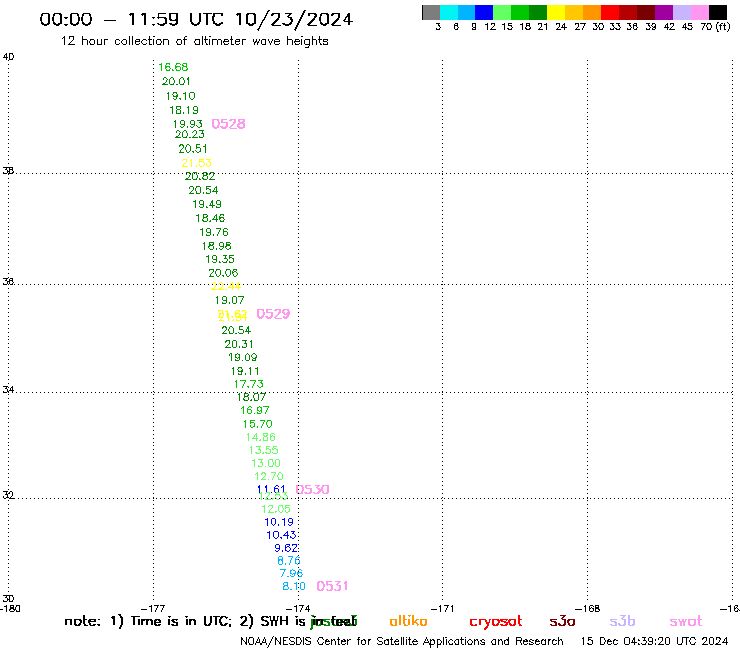The image size is (740, 650).
Task: Click the gray swatch in the color legend
Action: 431,12
